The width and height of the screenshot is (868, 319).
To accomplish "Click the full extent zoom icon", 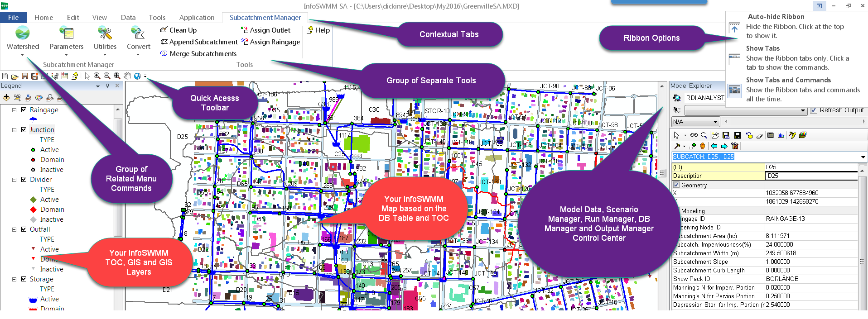I will pos(117,76).
